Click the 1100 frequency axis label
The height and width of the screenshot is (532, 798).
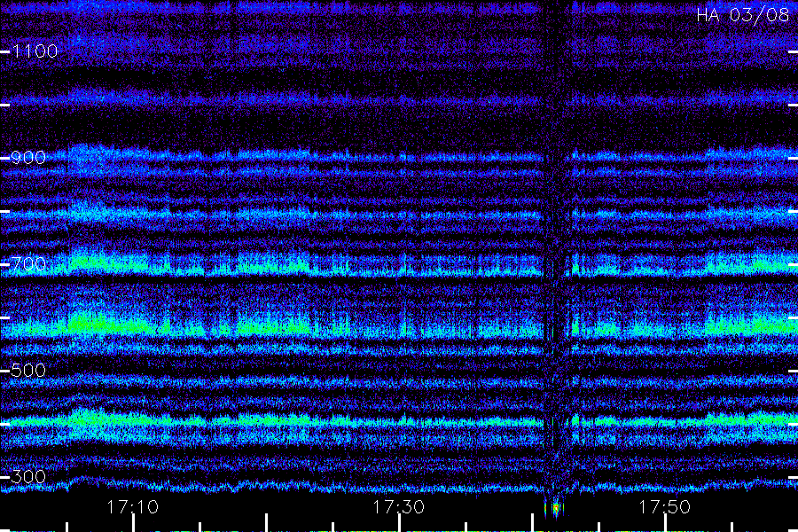35,51
